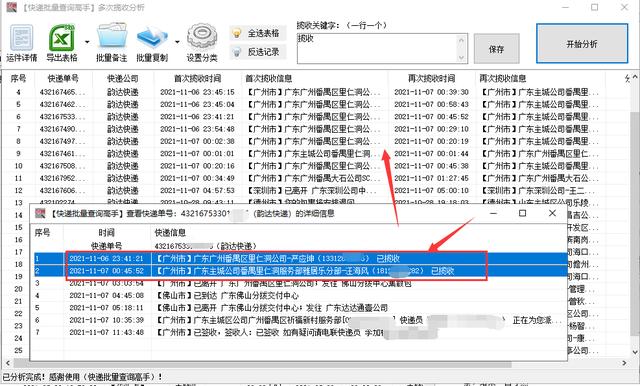Select detail row 1 dated 2021-11-06 23:41:21
Screen dimensions: 640x386
point(300,258)
